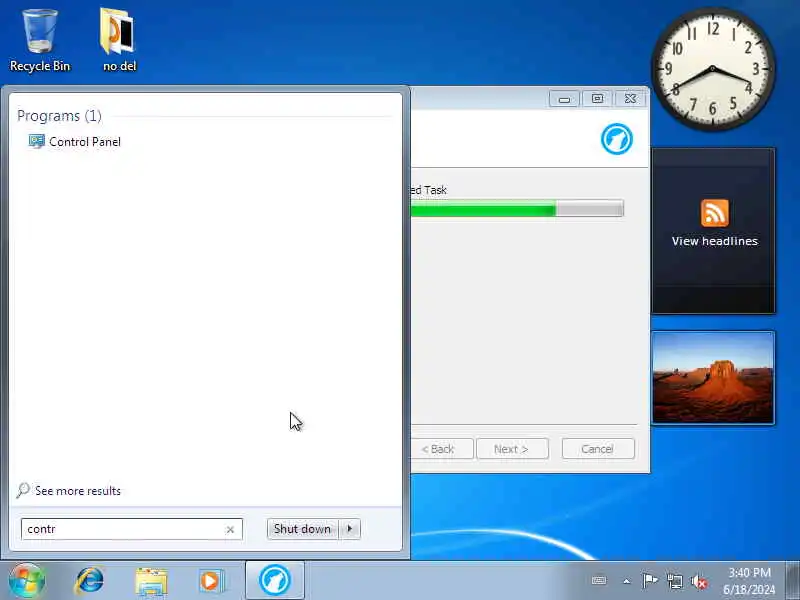Expand the shut down options arrow

click(x=350, y=529)
